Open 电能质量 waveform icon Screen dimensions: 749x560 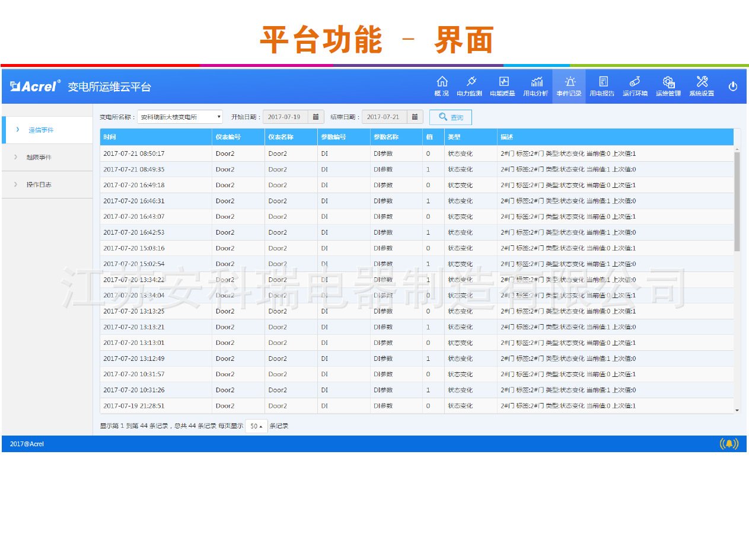click(x=503, y=82)
